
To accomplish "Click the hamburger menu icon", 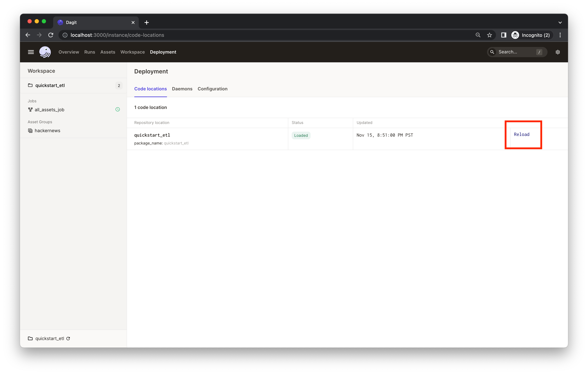I will point(31,52).
